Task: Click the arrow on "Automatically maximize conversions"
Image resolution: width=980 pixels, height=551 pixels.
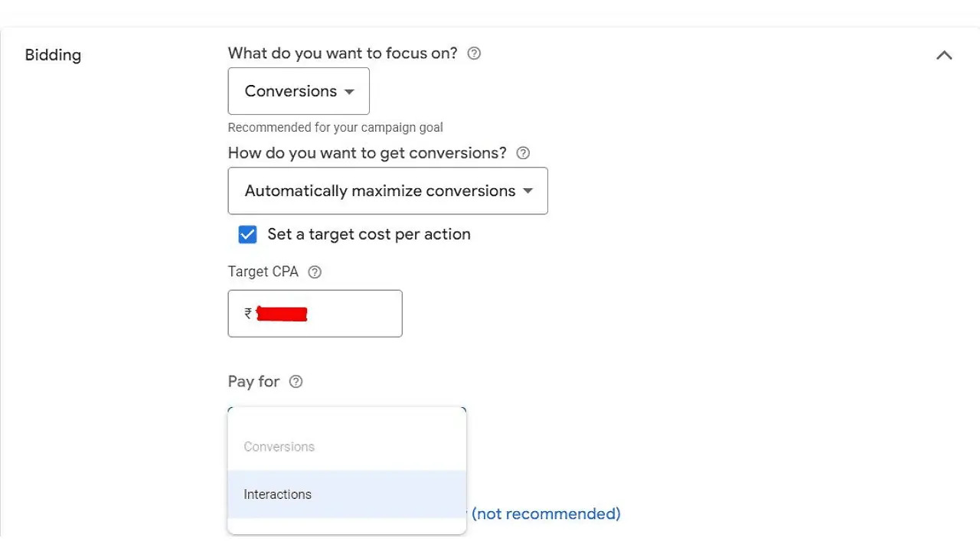Action: pyautogui.click(x=528, y=191)
